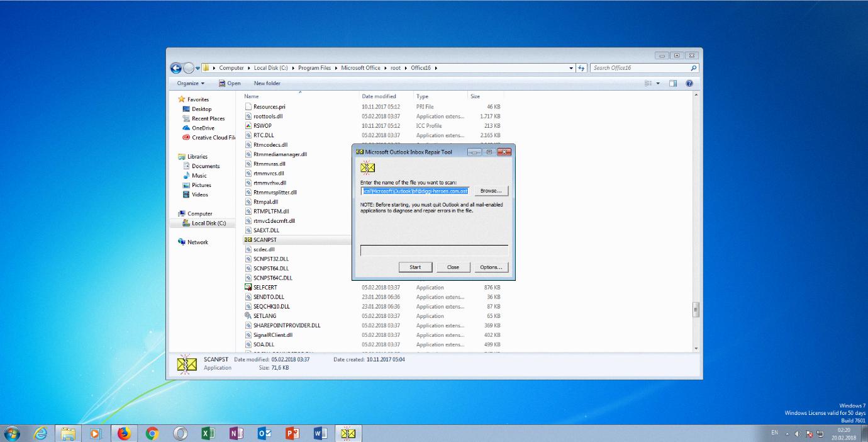Screen dimensions: 868x442
Task: Click the search magnifier icon
Action: pos(694,68)
